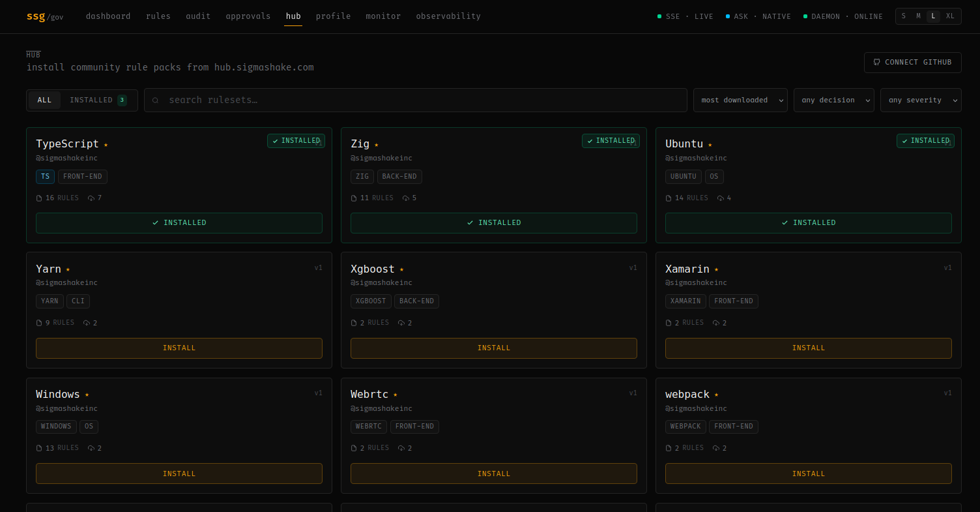Set interface size to XL
The height and width of the screenshot is (512, 980).
click(950, 16)
